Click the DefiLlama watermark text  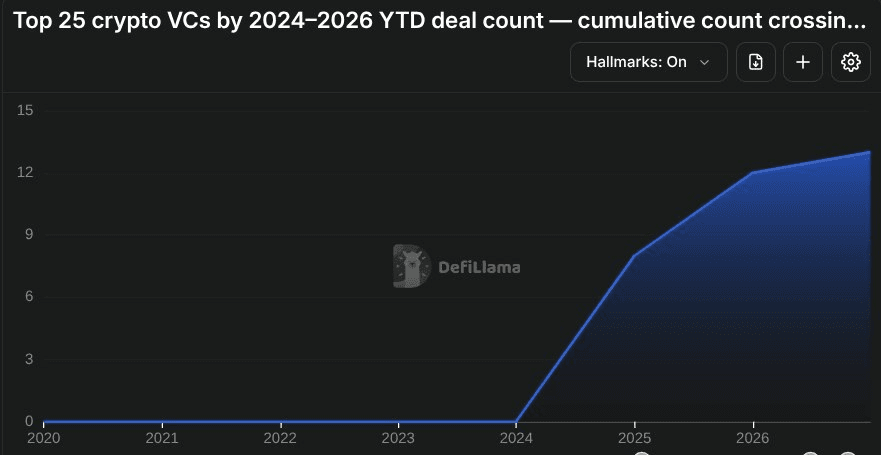(479, 267)
